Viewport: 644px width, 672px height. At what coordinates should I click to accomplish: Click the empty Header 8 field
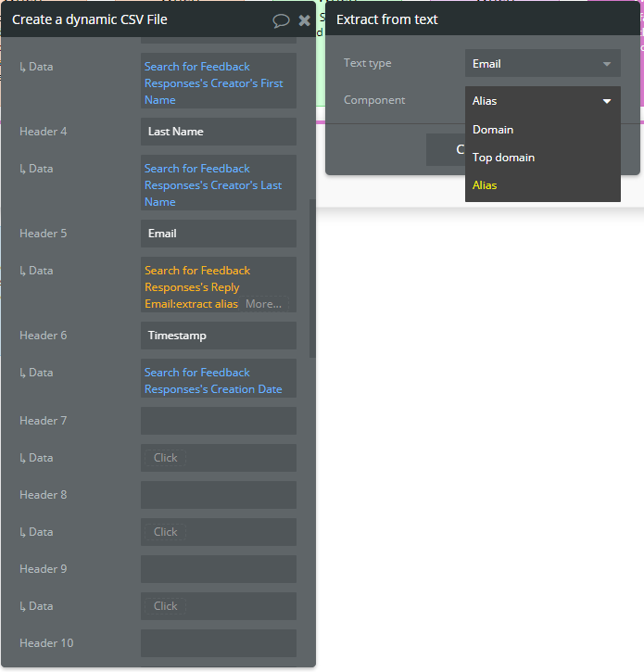coord(219,495)
